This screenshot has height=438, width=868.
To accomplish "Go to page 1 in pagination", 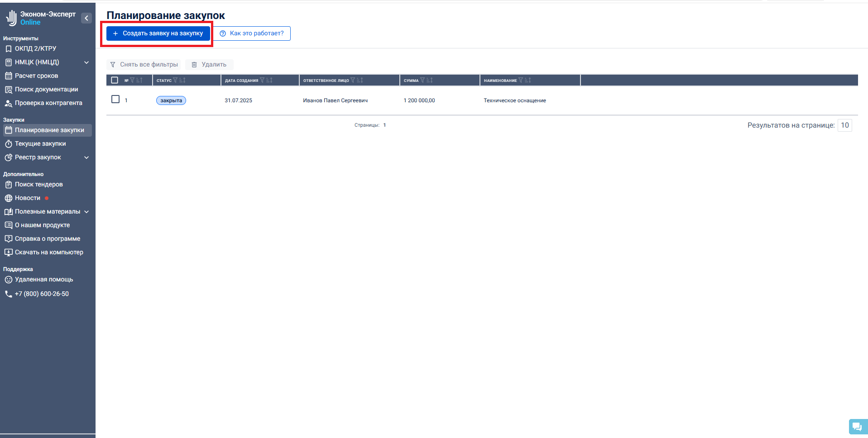I will click(x=384, y=125).
